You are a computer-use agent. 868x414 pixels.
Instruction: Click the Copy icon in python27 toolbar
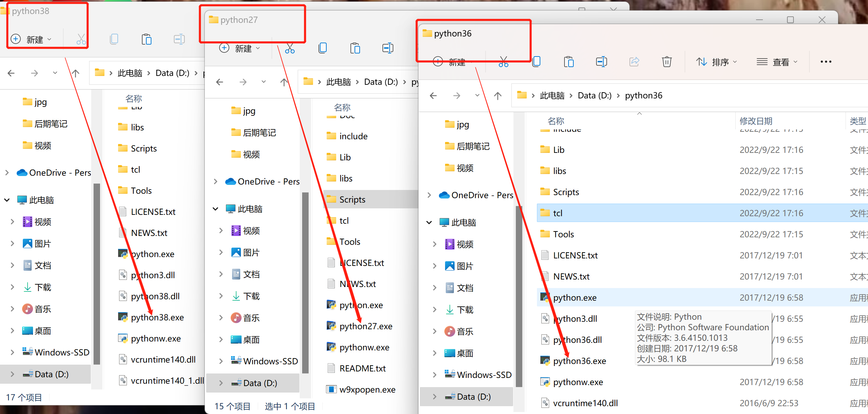coord(322,48)
